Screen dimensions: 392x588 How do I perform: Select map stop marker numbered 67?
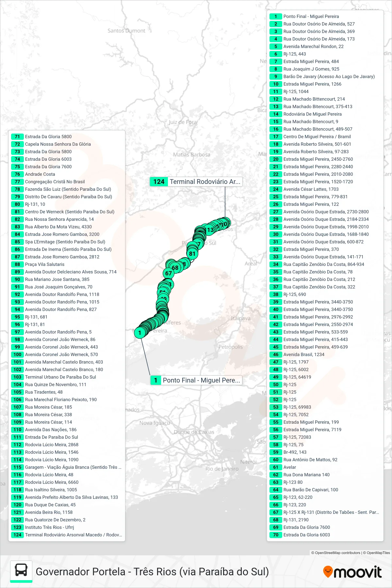pos(168,273)
